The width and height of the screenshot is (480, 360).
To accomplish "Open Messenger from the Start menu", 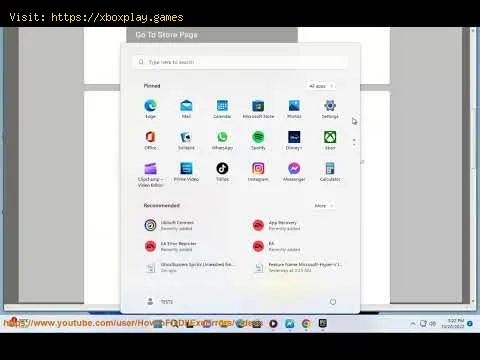I will click(294, 172).
